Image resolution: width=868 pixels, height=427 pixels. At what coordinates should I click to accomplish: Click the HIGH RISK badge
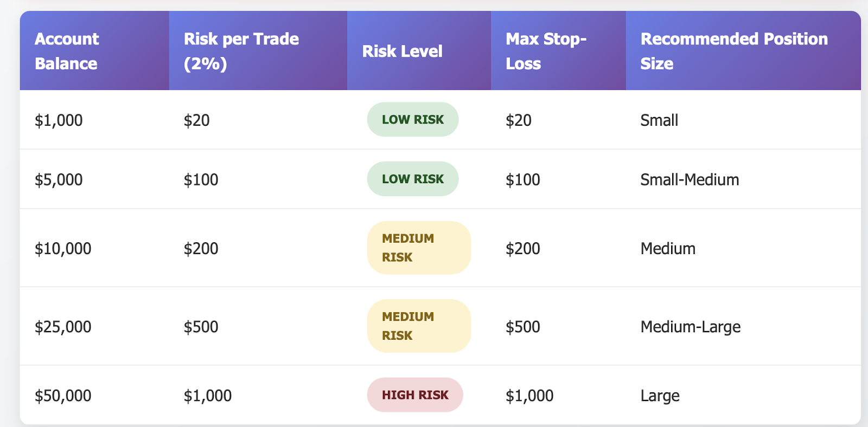click(415, 395)
